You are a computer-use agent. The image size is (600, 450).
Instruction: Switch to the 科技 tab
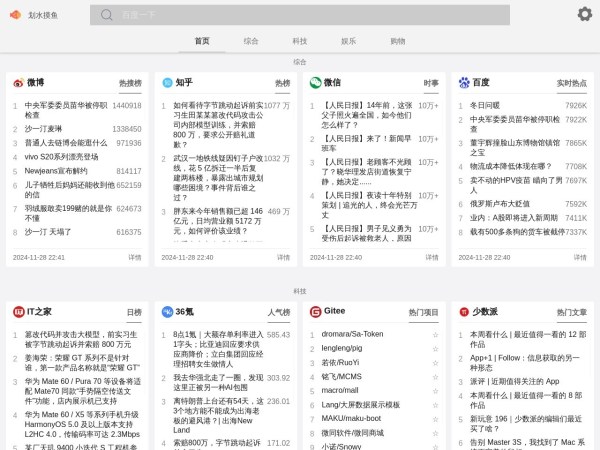click(x=299, y=41)
